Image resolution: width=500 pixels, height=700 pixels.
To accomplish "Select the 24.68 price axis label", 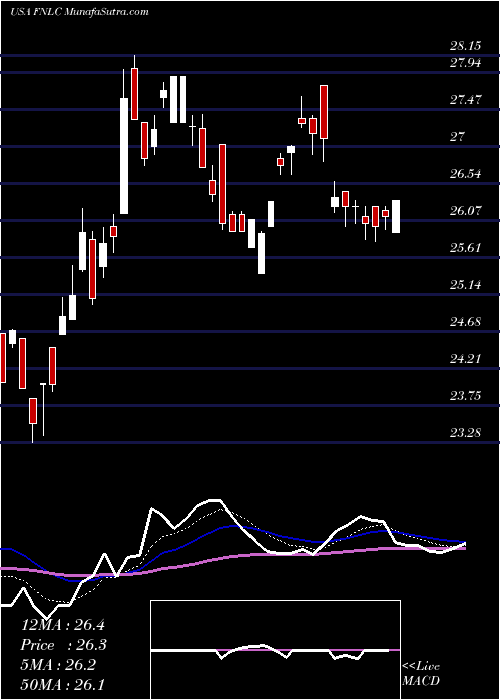I will 465,322.
